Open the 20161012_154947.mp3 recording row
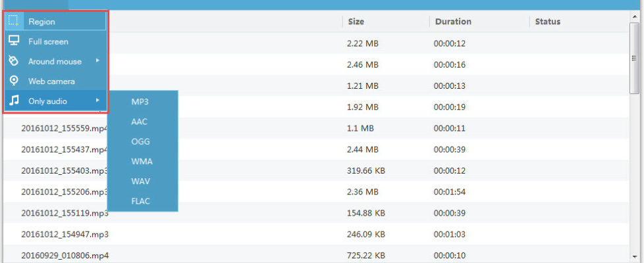This screenshot has height=263, width=644. (x=64, y=233)
